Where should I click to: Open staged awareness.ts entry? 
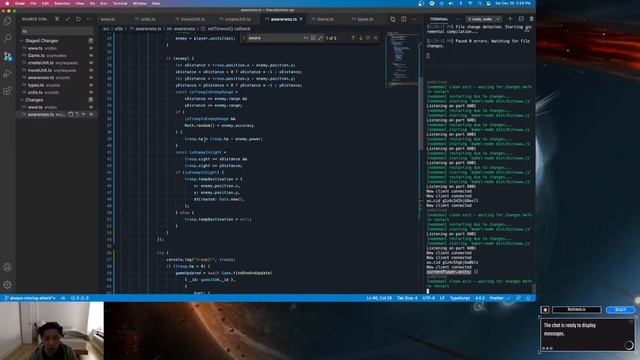click(57, 78)
